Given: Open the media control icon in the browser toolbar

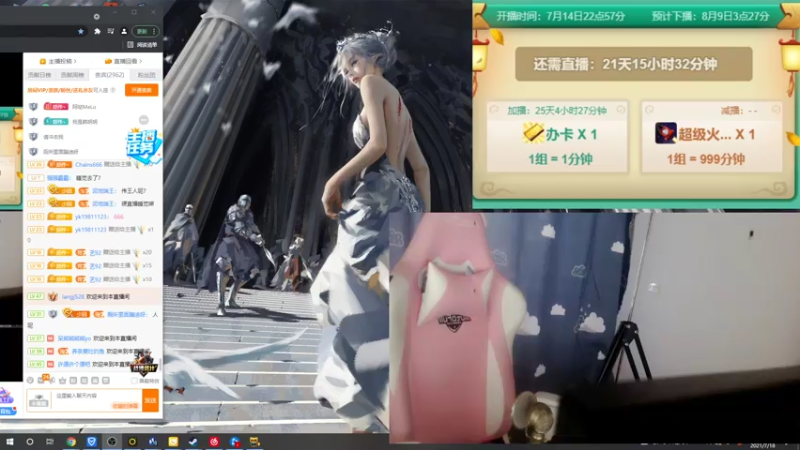Looking at the screenshot, I should [111, 31].
